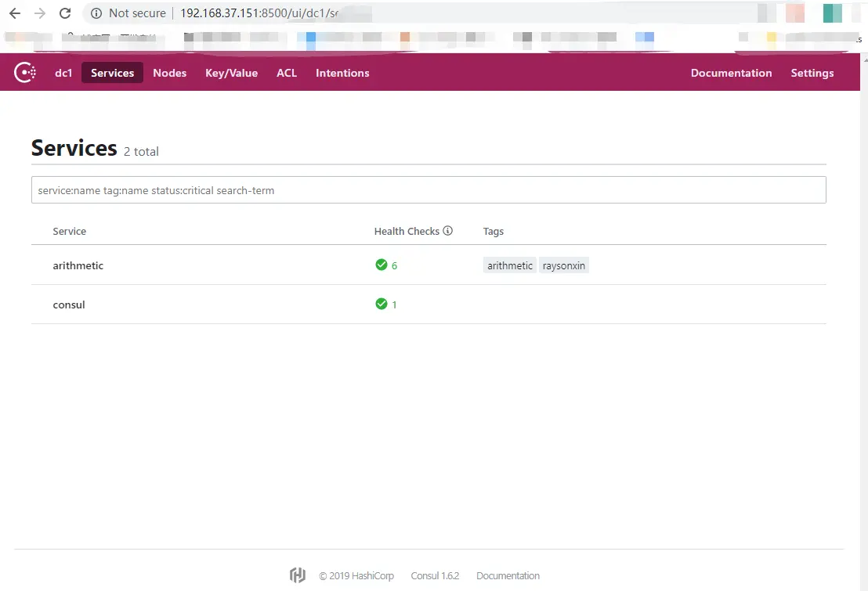Click the Health Checks info icon
Image resolution: width=868 pixels, height=591 pixels.
[448, 231]
